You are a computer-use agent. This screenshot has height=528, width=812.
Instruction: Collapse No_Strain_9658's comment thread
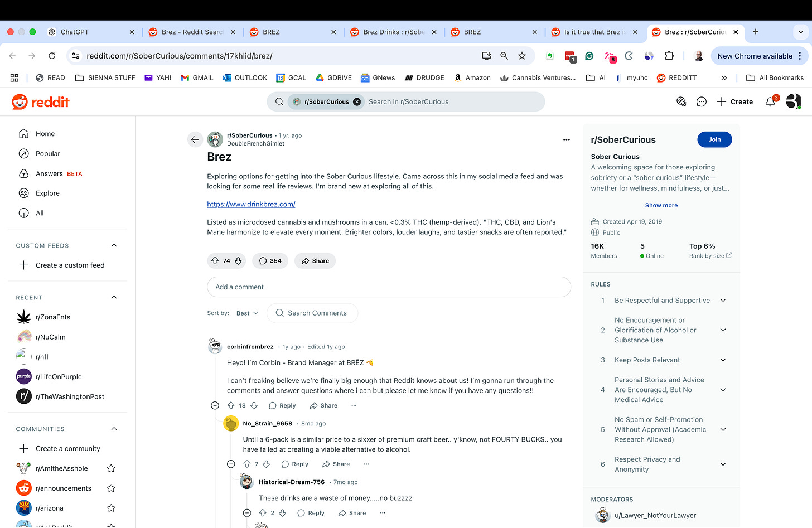pyautogui.click(x=231, y=464)
